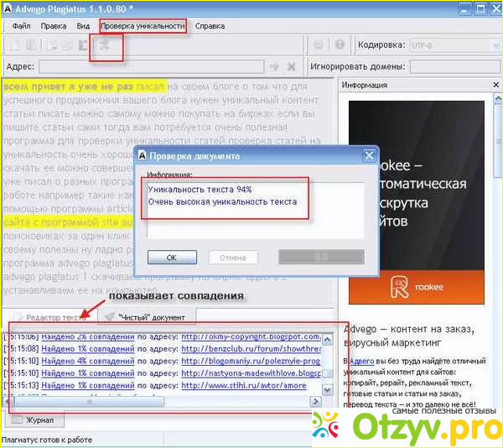This screenshot has width=503, height=448.
Task: Click the stop X icon beside address field
Action: coord(291,66)
